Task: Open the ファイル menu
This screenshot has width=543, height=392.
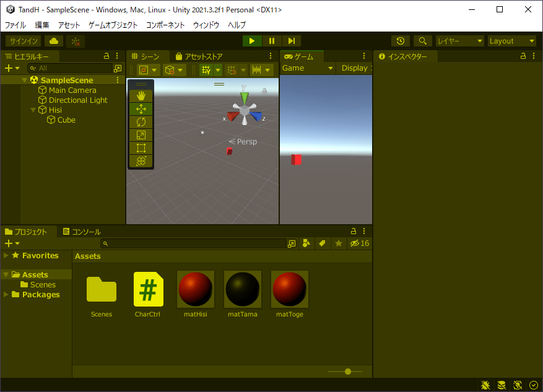Action: [x=15, y=25]
